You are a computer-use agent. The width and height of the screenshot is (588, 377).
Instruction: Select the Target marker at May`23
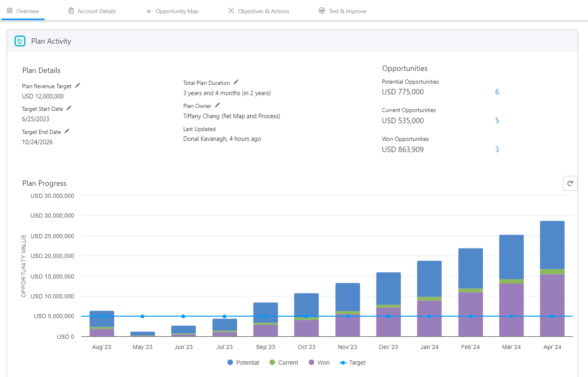tap(142, 316)
